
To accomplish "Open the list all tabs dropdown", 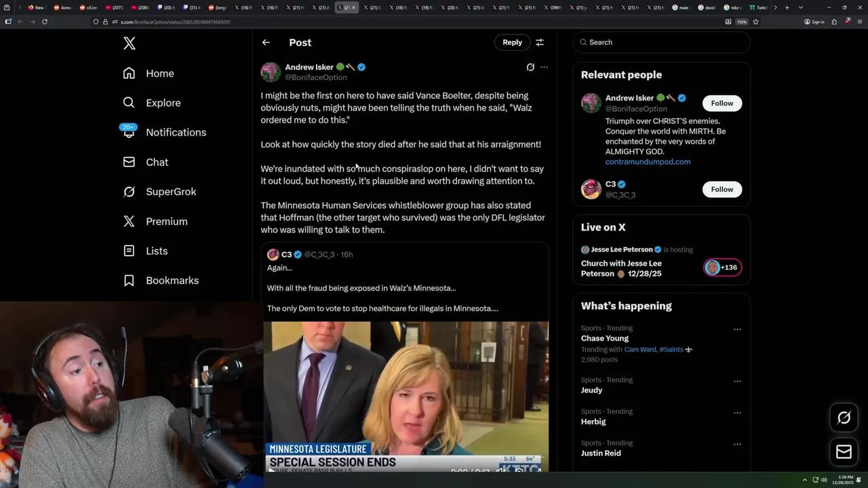I will 801,7.
